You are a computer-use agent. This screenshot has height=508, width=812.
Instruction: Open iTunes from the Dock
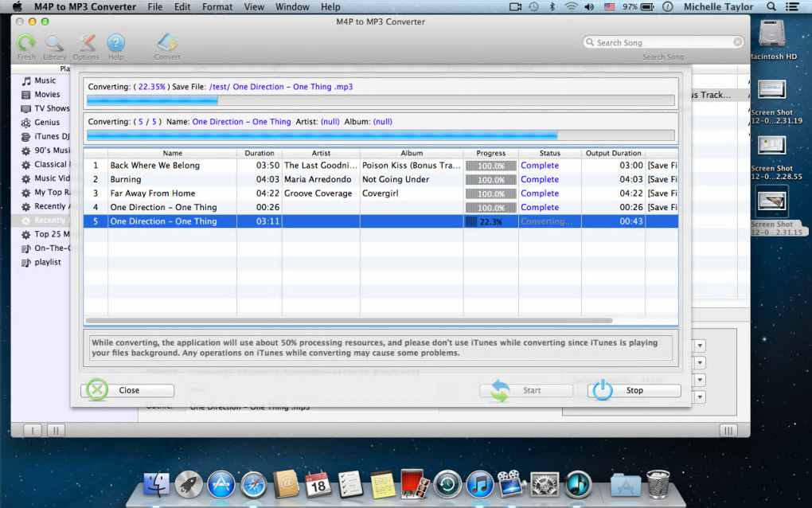(480, 485)
